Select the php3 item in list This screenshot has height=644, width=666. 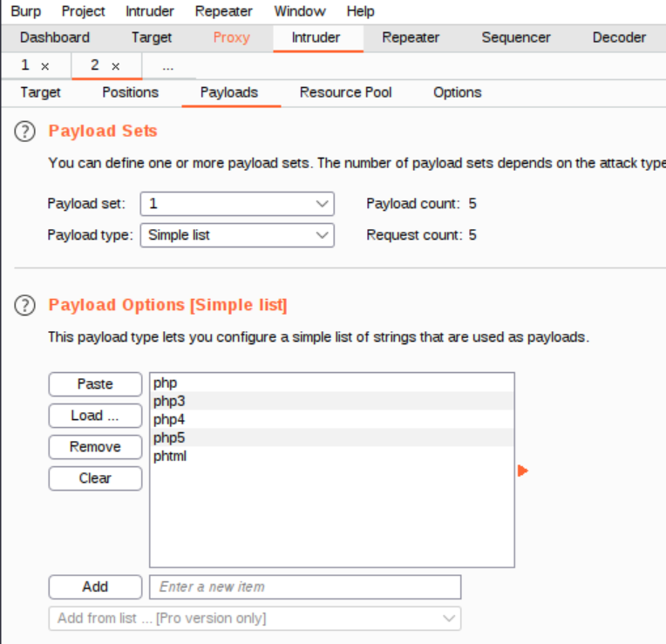pyautogui.click(x=170, y=401)
